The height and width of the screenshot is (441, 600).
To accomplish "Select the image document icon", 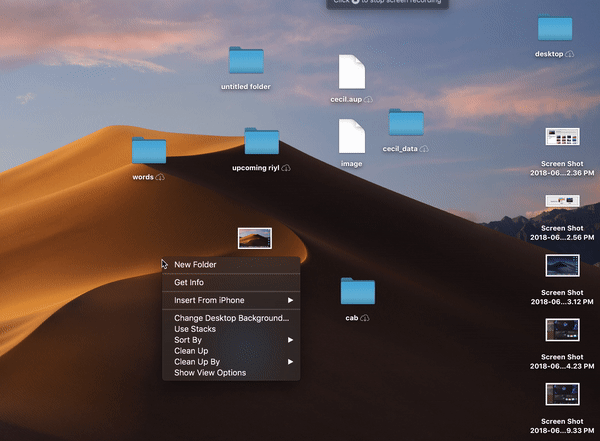I will point(352,137).
